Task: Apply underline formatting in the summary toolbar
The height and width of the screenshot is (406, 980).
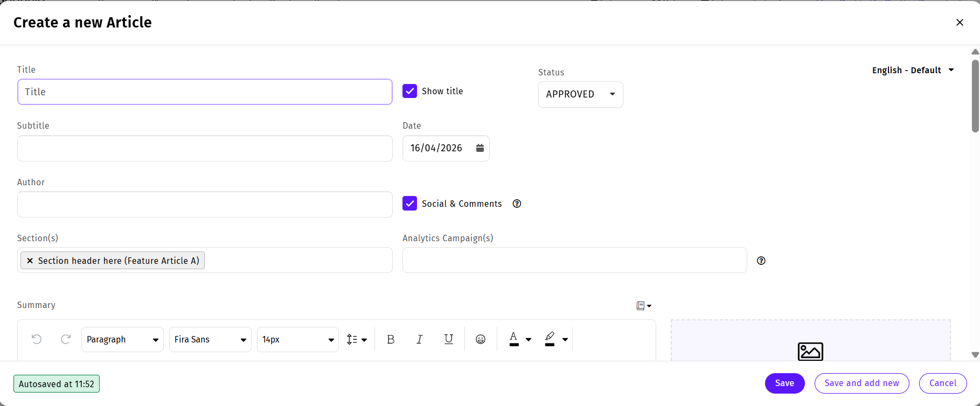Action: click(448, 339)
